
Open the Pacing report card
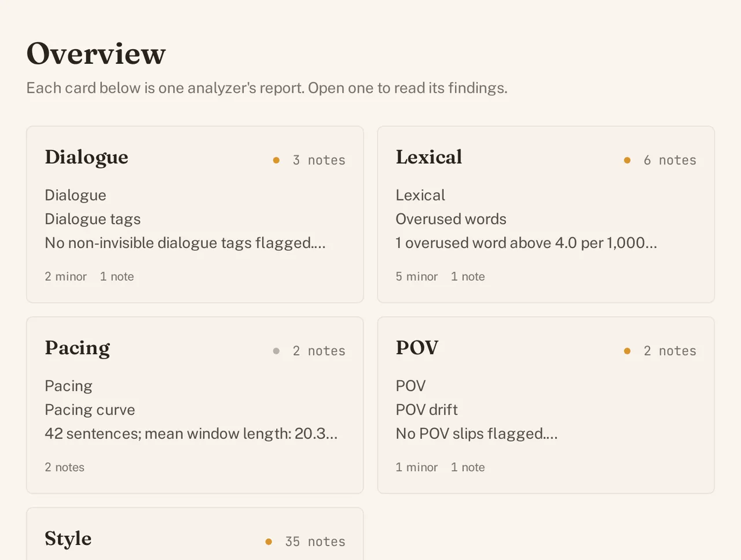click(195, 405)
